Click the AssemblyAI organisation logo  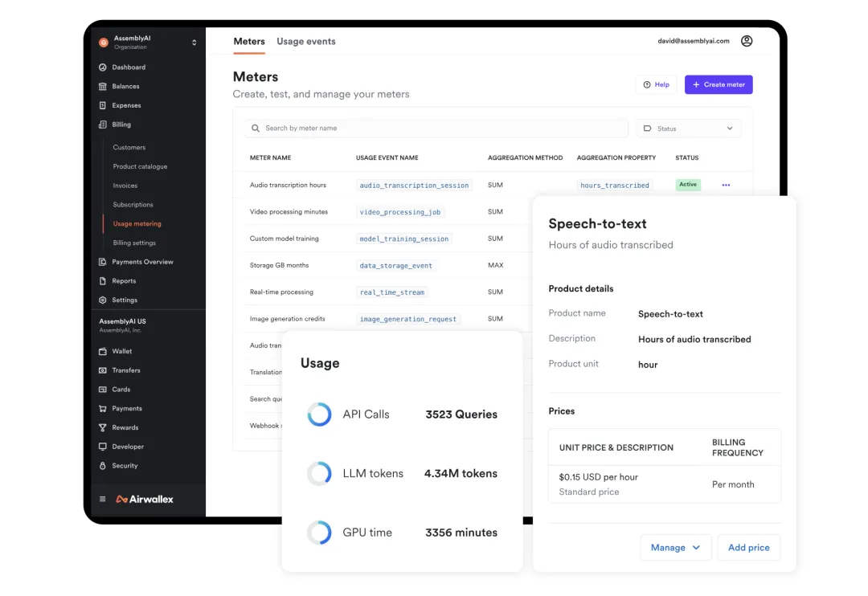pos(104,43)
